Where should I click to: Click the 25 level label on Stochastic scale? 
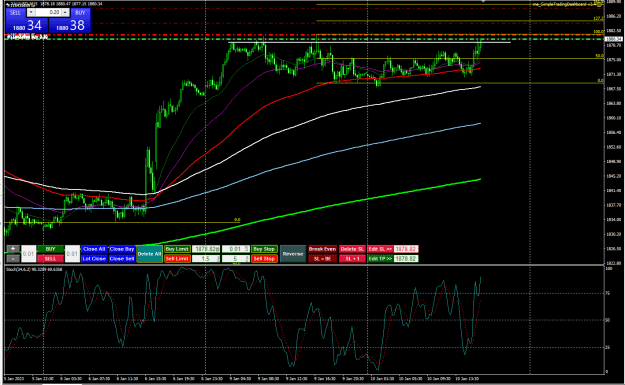pyautogui.click(x=607, y=347)
